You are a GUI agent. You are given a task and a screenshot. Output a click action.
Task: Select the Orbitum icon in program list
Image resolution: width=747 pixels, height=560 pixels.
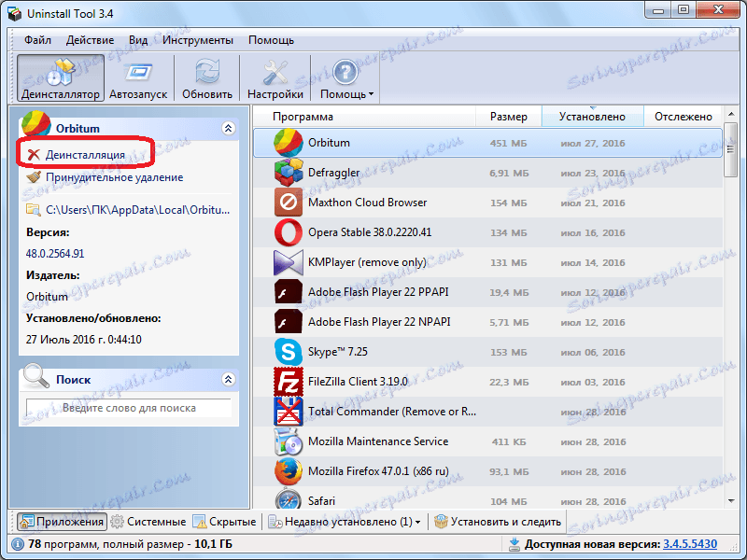(288, 143)
